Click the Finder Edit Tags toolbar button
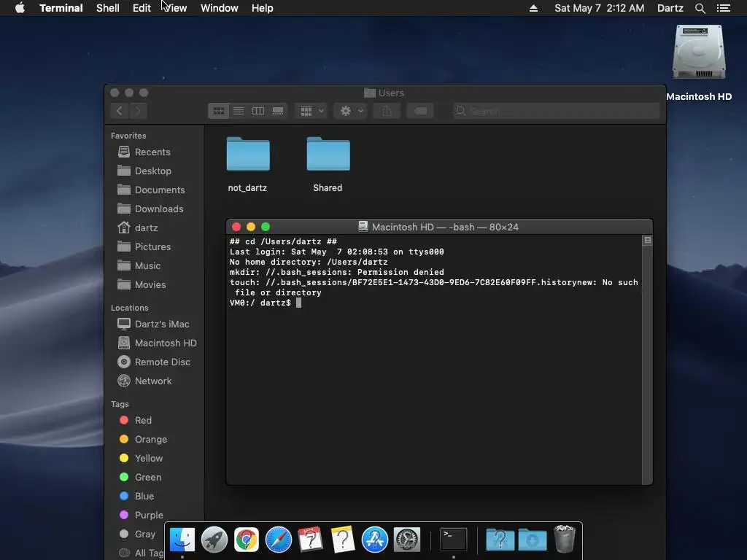 [x=420, y=111]
